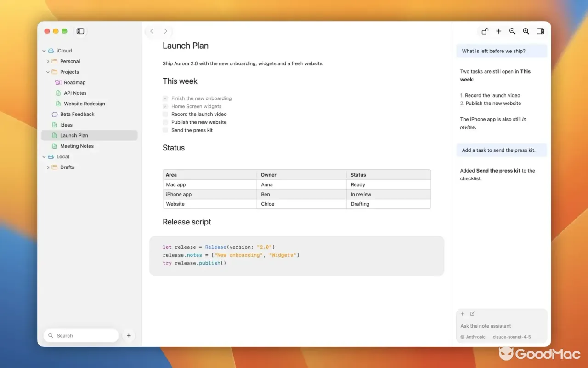Expand the Drafts folder

click(x=48, y=167)
